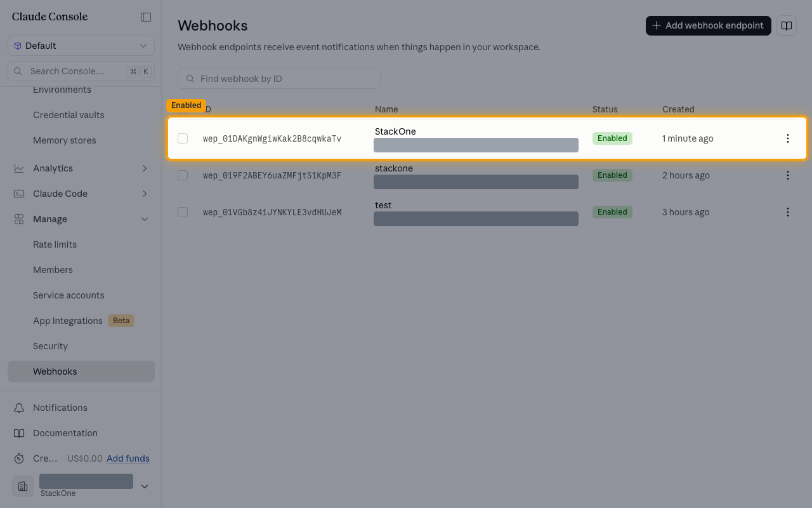Focus the Find webhook by ID field
The height and width of the screenshot is (508, 812).
click(279, 79)
